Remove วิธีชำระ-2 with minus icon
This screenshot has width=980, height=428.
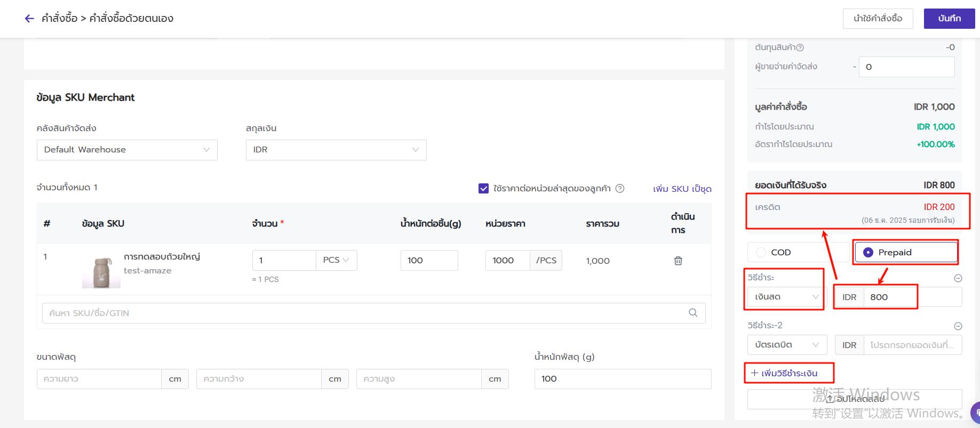pos(958,326)
